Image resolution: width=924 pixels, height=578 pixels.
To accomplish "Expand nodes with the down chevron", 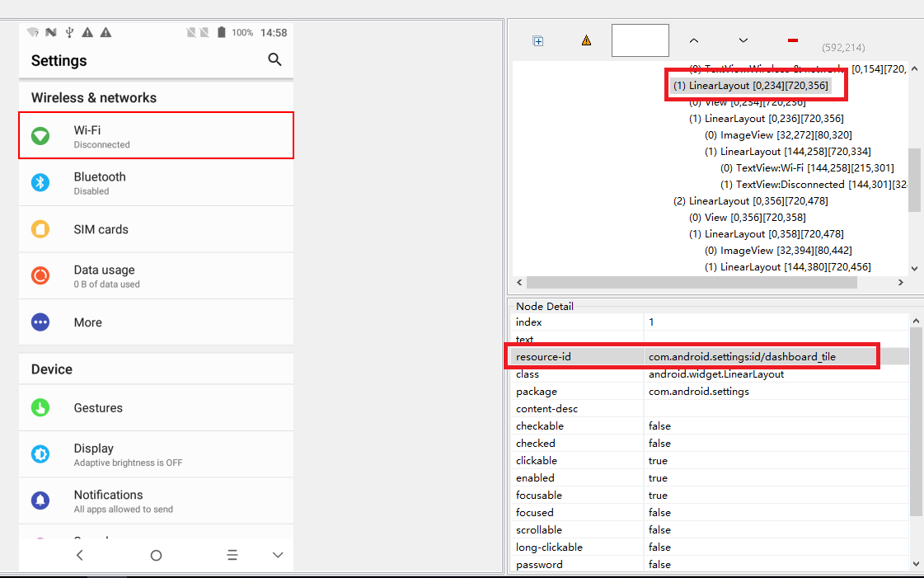I will pos(743,40).
